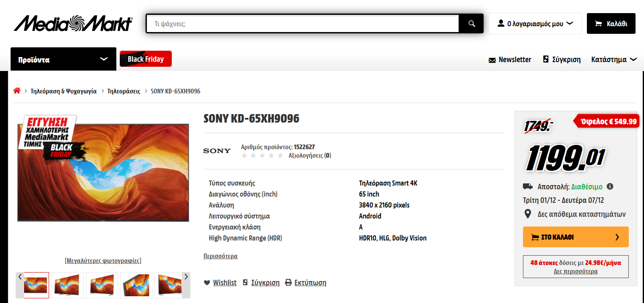This screenshot has width=644, height=303.
Task: Click the Σύγκριση compare icon in header
Action: coord(546,59)
